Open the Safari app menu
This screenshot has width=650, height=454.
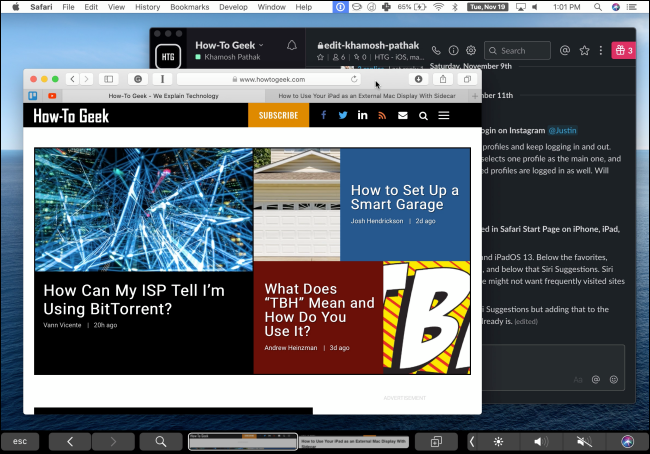pos(41,7)
